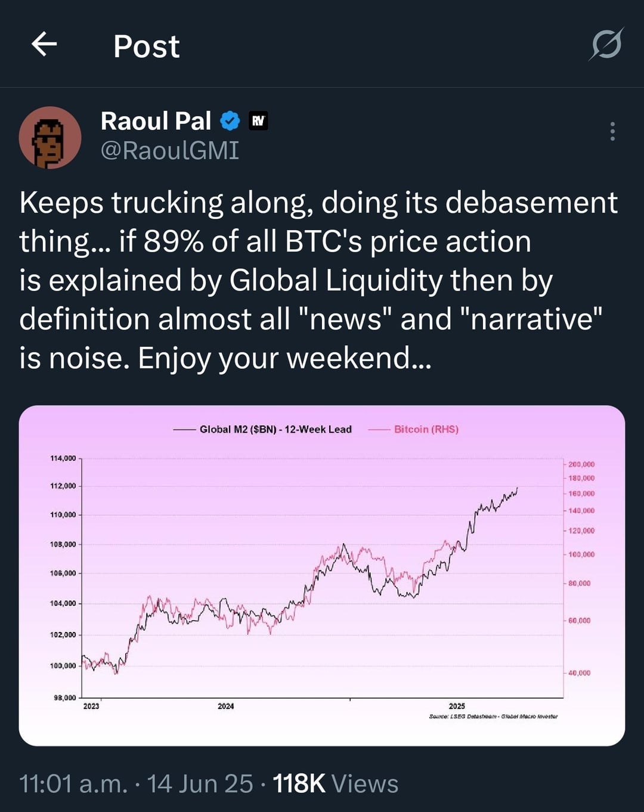
Task: View the 118K Views count details
Action: (x=335, y=784)
